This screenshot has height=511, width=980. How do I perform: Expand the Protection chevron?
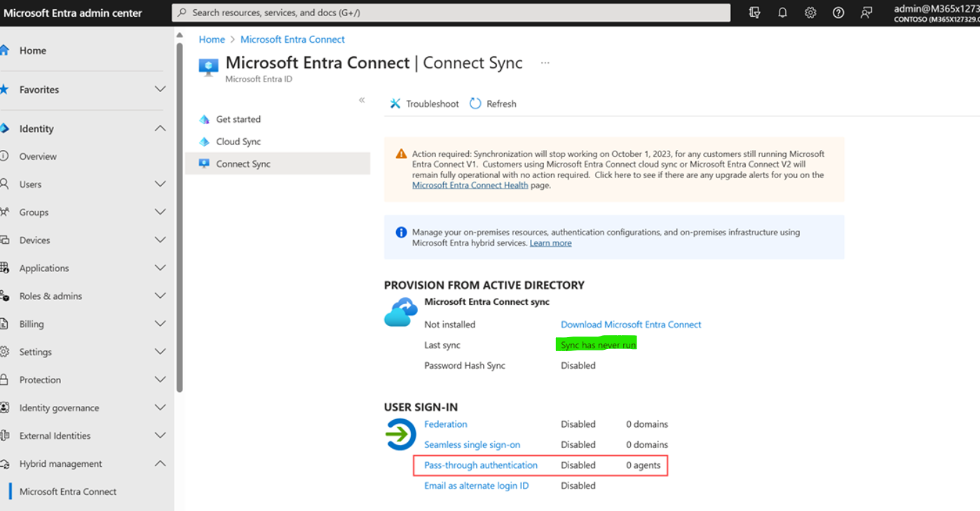tap(160, 380)
